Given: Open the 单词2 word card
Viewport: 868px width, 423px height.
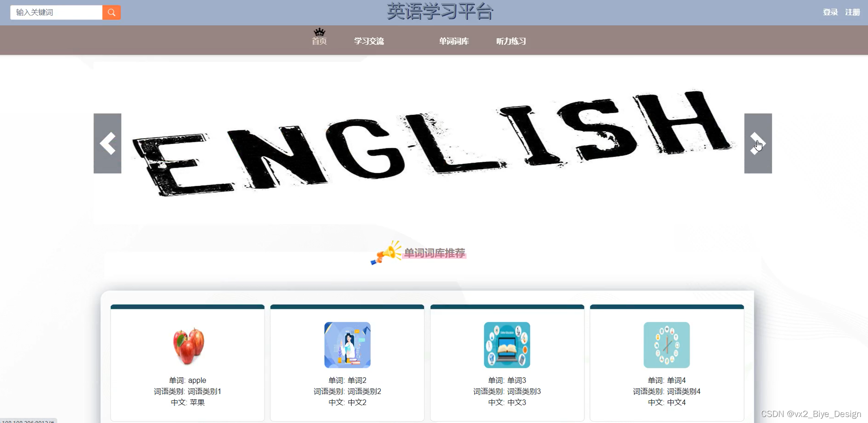Looking at the screenshot, I should pyautogui.click(x=347, y=364).
